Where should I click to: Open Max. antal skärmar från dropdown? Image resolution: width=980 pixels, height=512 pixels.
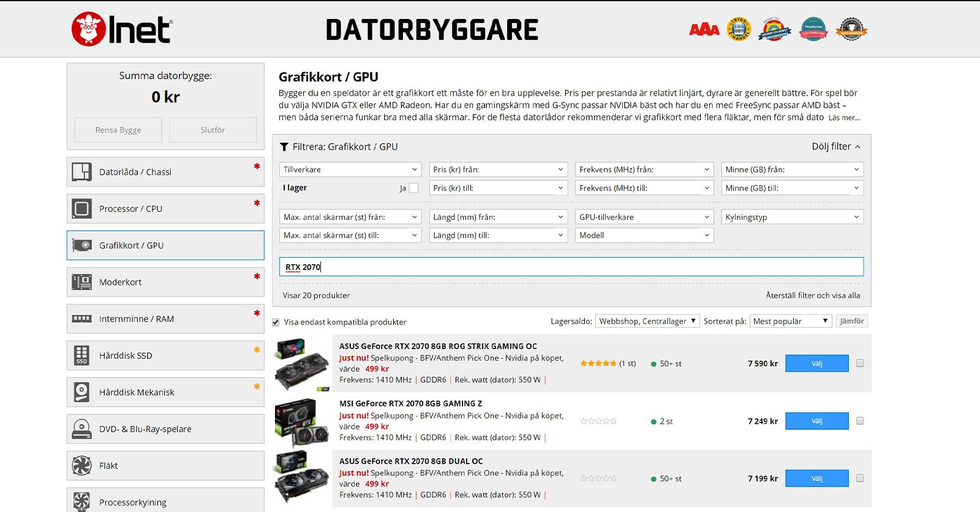350,217
